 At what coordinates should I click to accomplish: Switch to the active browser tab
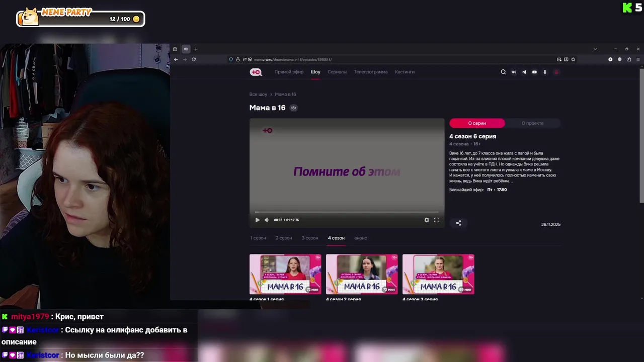point(186,49)
